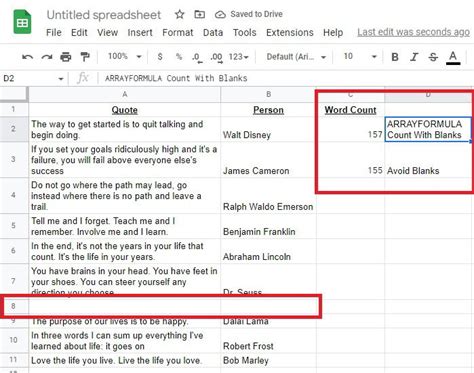This screenshot has width=474, height=373.
Task: Format as percent
Action: [x=179, y=57]
